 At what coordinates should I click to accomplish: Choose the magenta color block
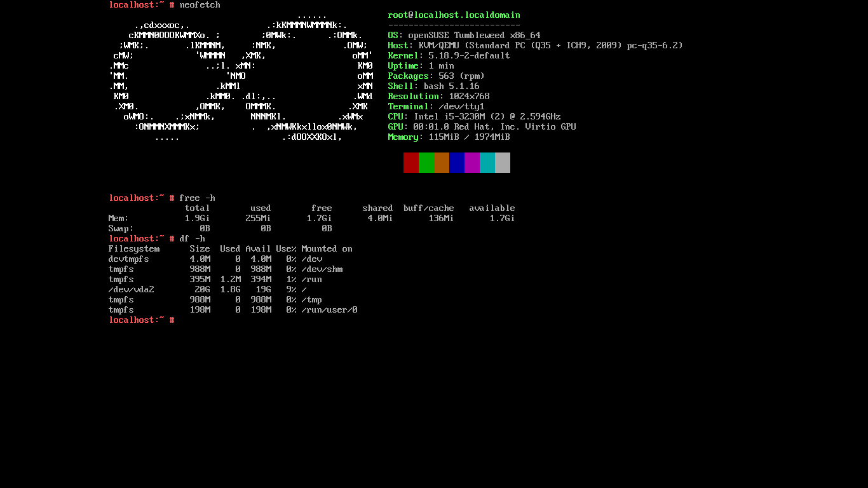[472, 163]
